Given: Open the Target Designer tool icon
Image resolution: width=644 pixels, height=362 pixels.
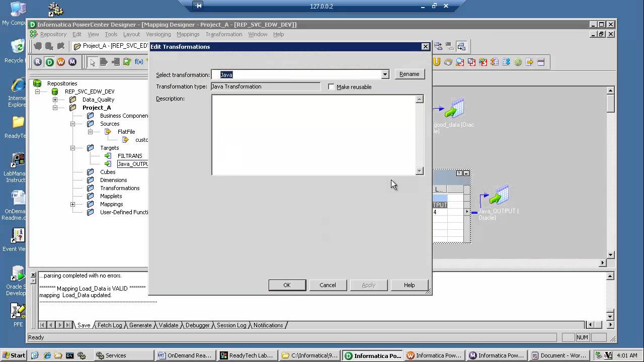Looking at the screenshot, I should [115, 62].
